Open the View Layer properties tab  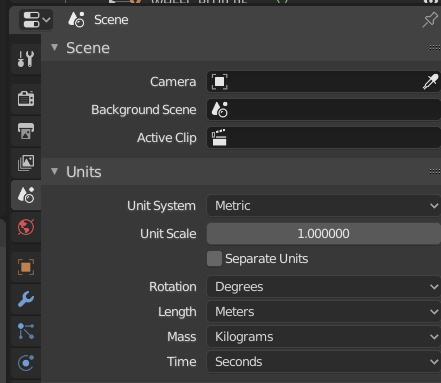point(26,163)
